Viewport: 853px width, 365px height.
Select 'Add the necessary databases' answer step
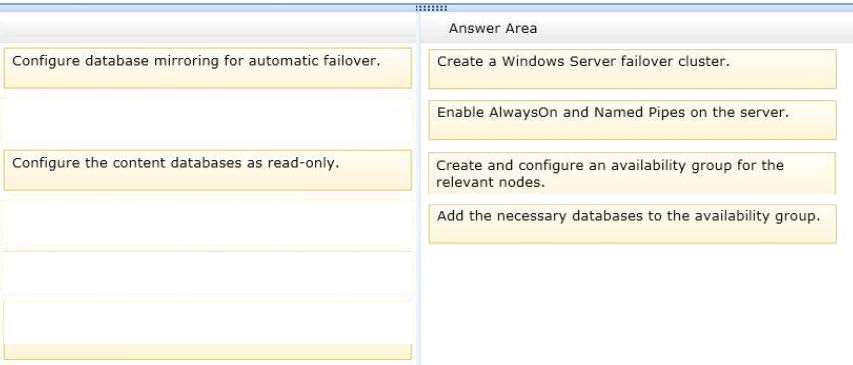[632, 224]
